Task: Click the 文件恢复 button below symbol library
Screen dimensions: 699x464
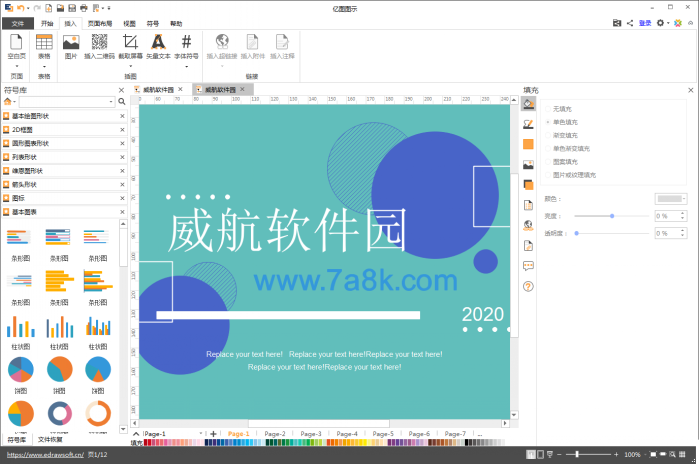Action: [x=50, y=439]
